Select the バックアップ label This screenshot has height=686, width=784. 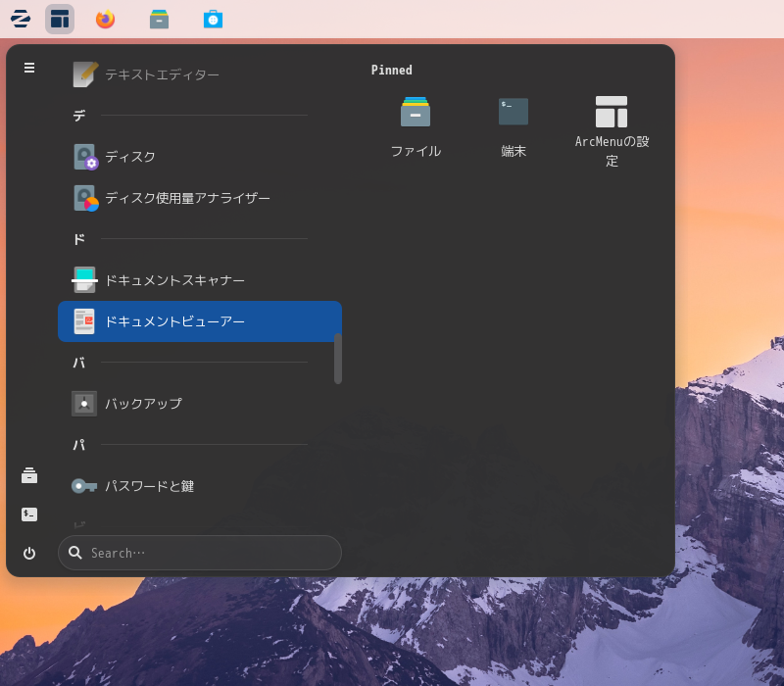[143, 404]
